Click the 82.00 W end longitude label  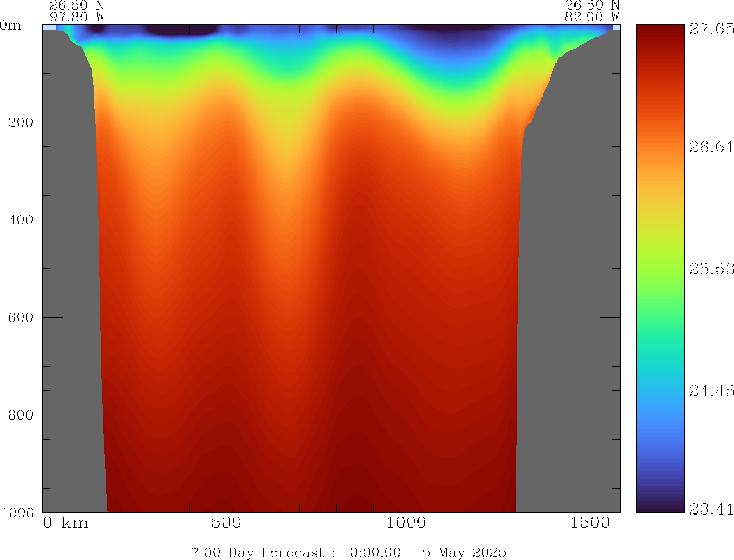pos(592,17)
